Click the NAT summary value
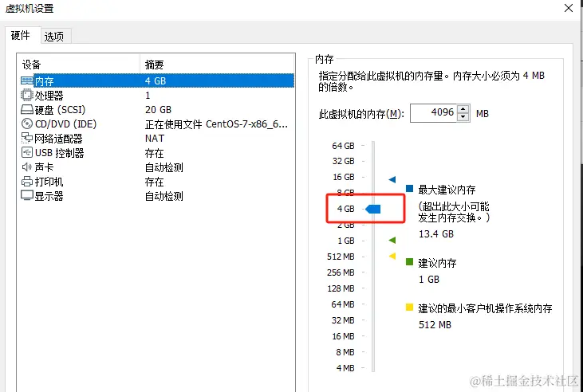 click(155, 139)
